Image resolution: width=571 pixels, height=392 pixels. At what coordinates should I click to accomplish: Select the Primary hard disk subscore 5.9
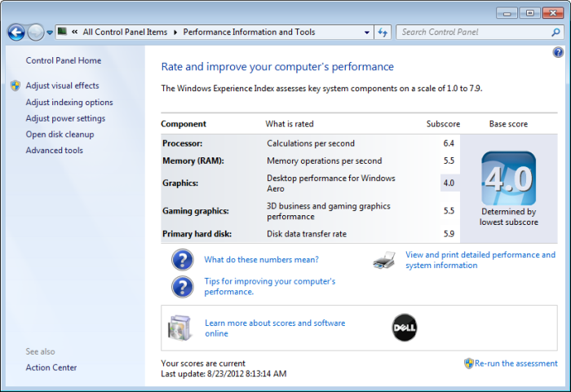tap(449, 234)
